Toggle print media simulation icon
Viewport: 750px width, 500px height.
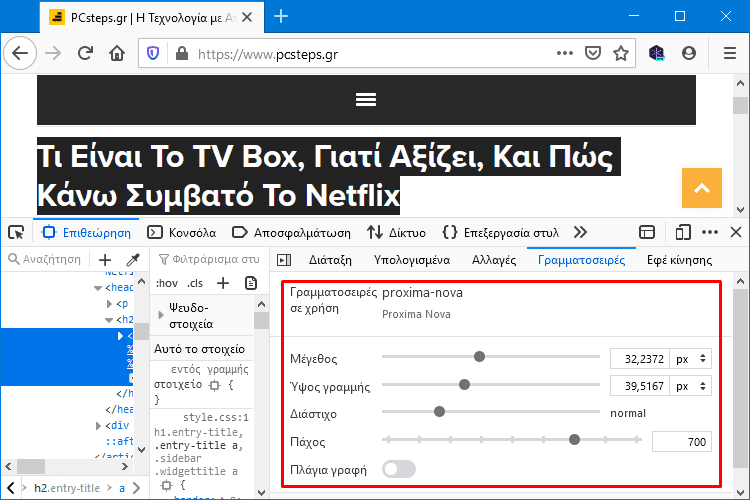tap(251, 283)
